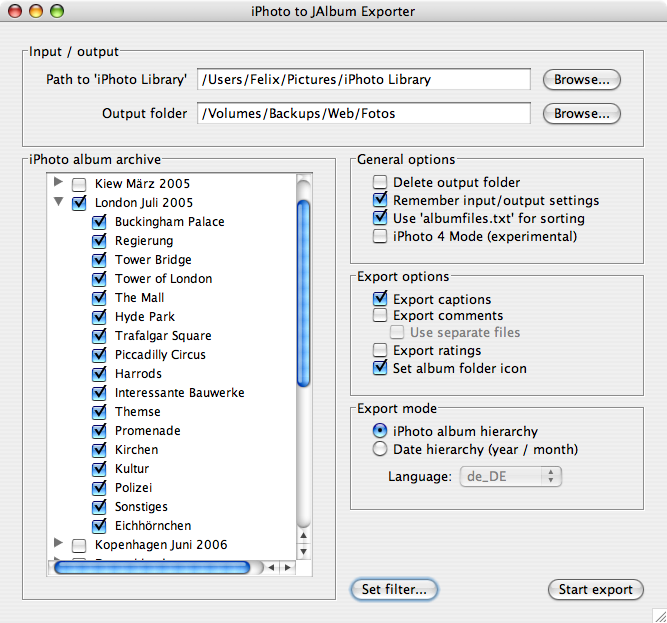Click the red close window button

(15, 11)
